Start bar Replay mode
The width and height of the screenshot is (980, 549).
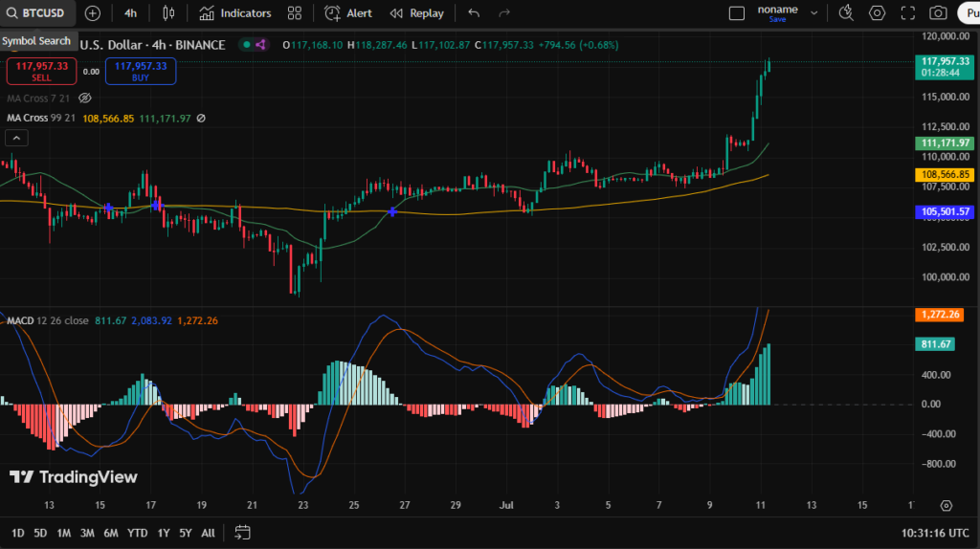(417, 13)
